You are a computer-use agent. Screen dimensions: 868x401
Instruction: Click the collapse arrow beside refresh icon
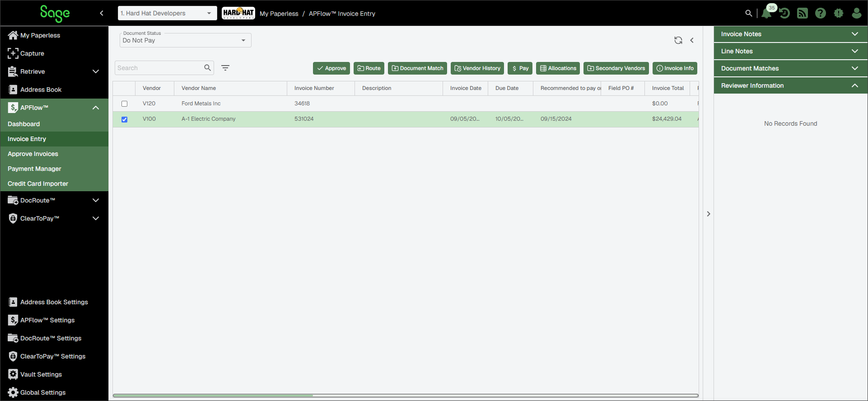point(692,40)
